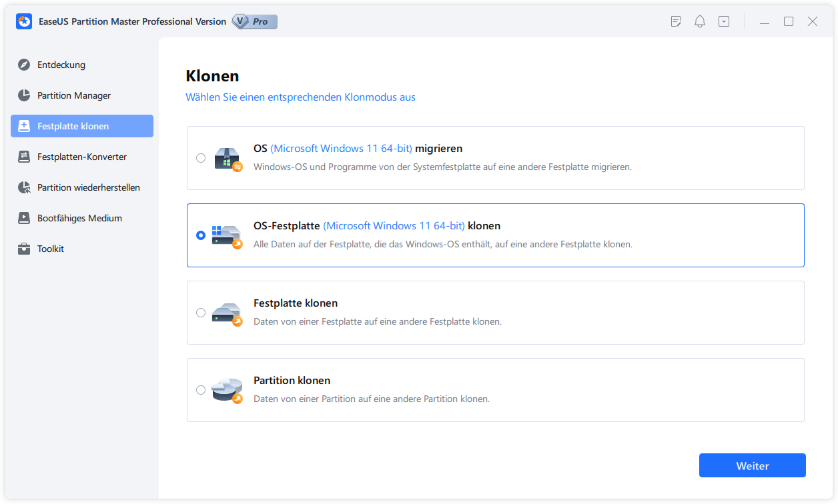The height and width of the screenshot is (504, 838).
Task: Click the Pro version badge
Action: (254, 21)
